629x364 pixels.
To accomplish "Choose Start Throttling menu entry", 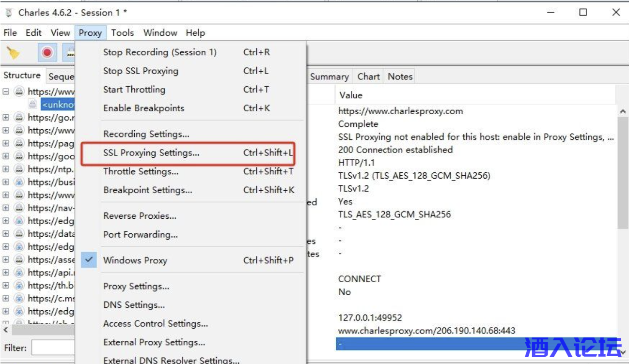I will [134, 90].
